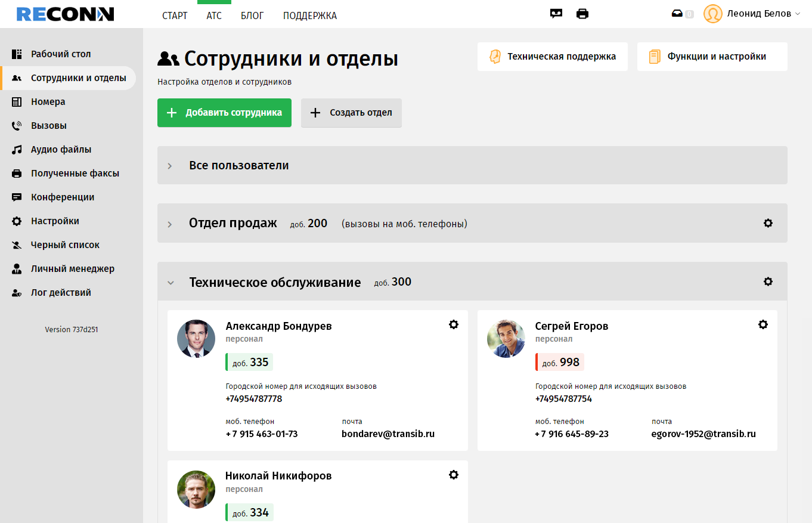Click the Функции и настройки button
The image size is (812, 523).
tap(712, 57)
